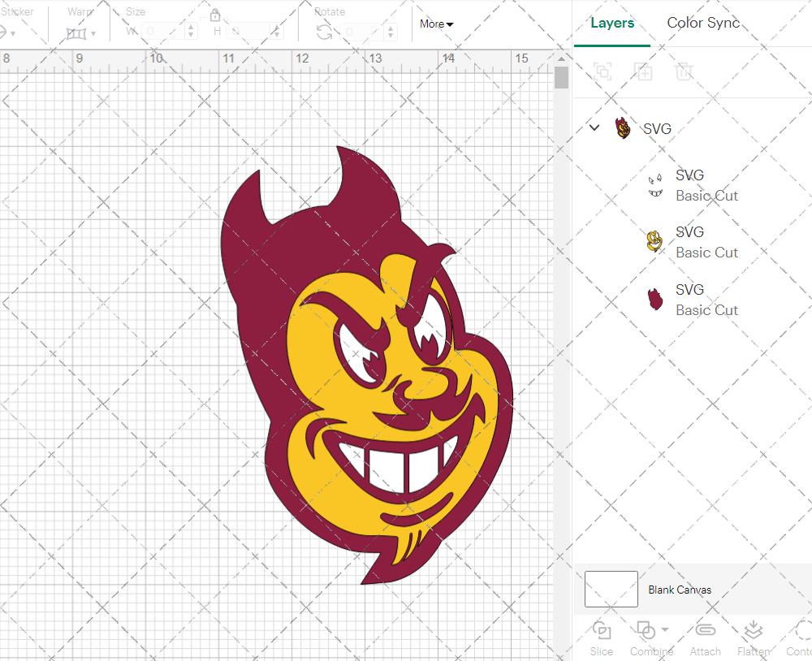Click the delete layer trash icon
812x661 pixels.
[685, 71]
